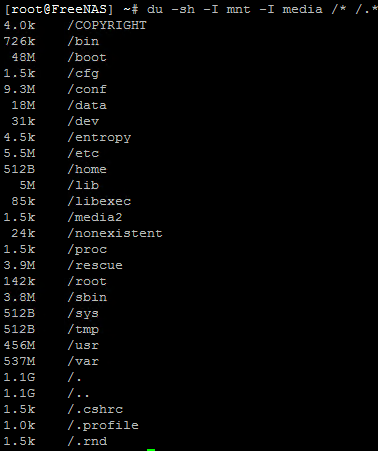Click the /conf path text
The image size is (378, 451).
point(87,90)
